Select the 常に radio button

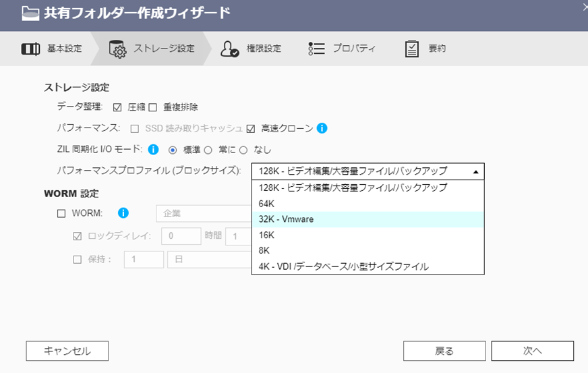pyautogui.click(x=208, y=150)
